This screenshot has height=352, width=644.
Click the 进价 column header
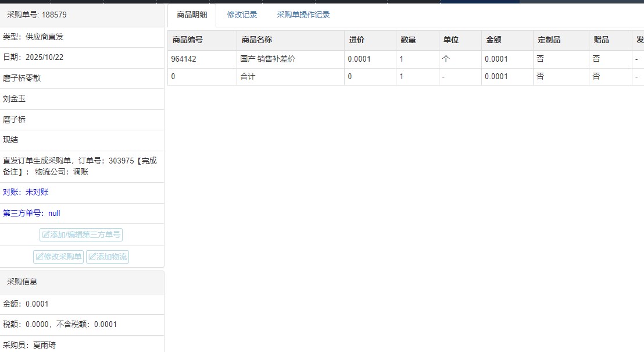point(356,40)
